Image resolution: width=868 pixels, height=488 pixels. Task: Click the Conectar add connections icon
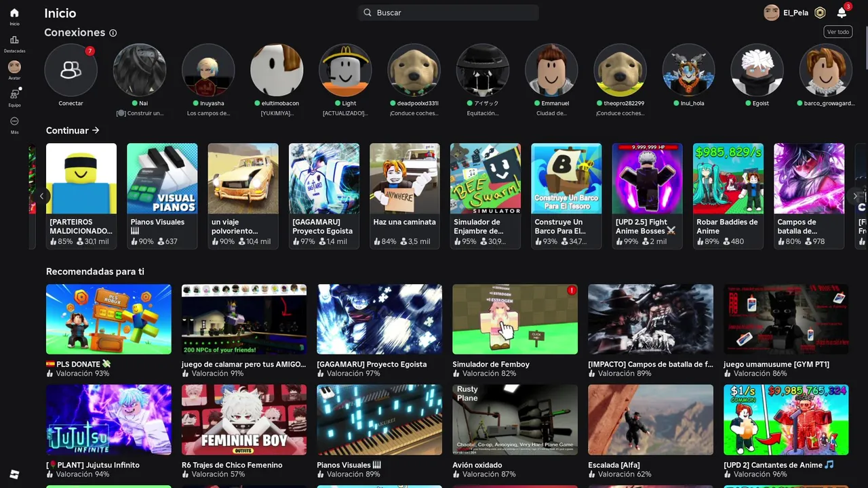pos(71,70)
